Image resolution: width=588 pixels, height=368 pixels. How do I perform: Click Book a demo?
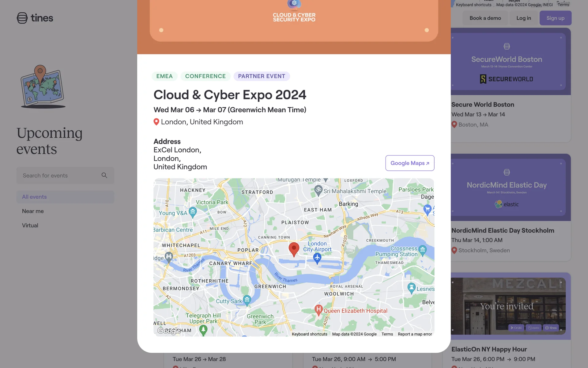pos(485,18)
